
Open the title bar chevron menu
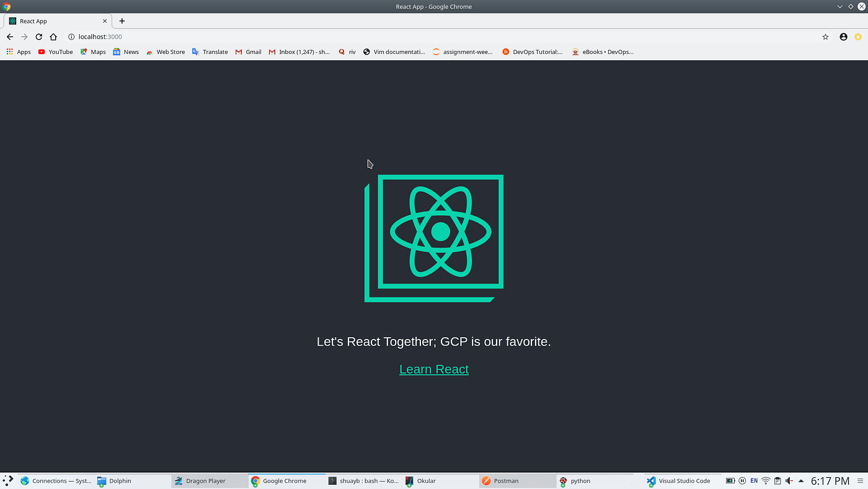click(x=839, y=6)
